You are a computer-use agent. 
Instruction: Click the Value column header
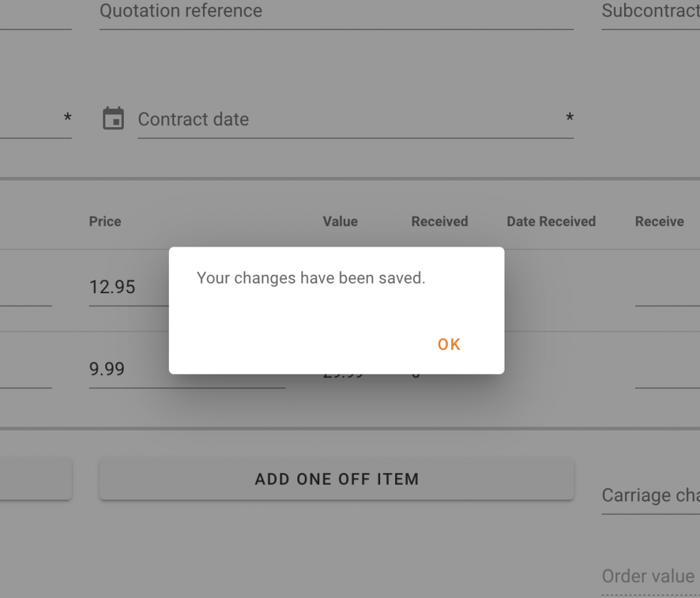coord(340,221)
